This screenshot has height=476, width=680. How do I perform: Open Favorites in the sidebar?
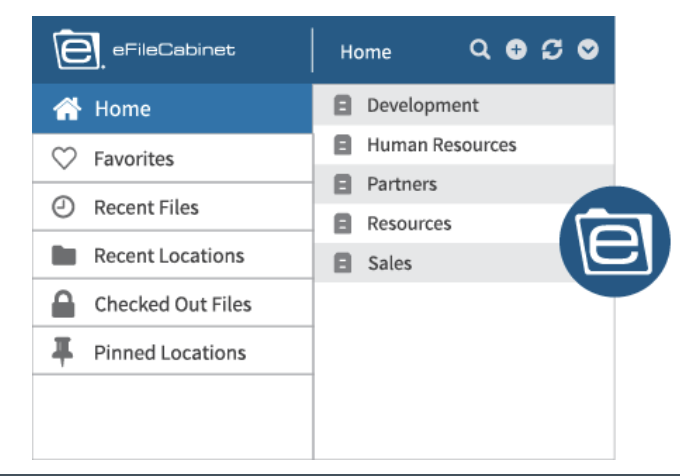pyautogui.click(x=133, y=158)
